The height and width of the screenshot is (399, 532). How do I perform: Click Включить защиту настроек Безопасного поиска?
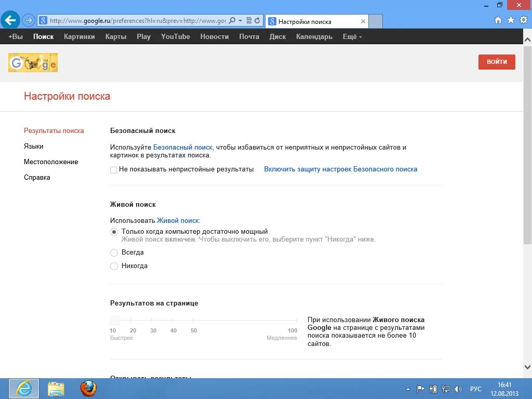[x=341, y=169]
